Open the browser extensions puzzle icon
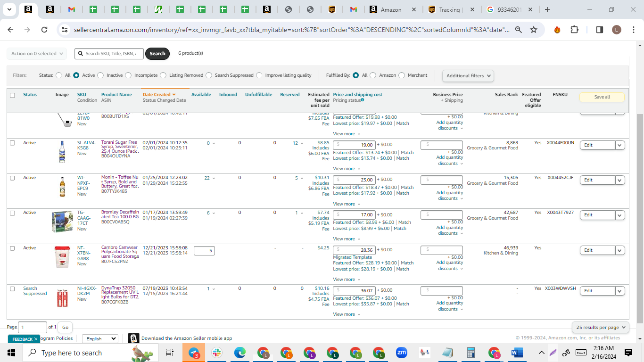The width and height of the screenshot is (644, 362). [x=574, y=30]
